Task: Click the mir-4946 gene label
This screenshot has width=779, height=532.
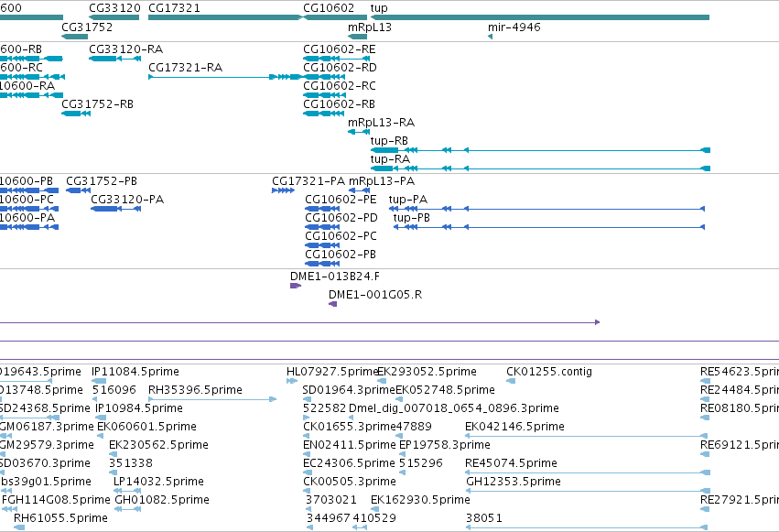Action: point(514,27)
